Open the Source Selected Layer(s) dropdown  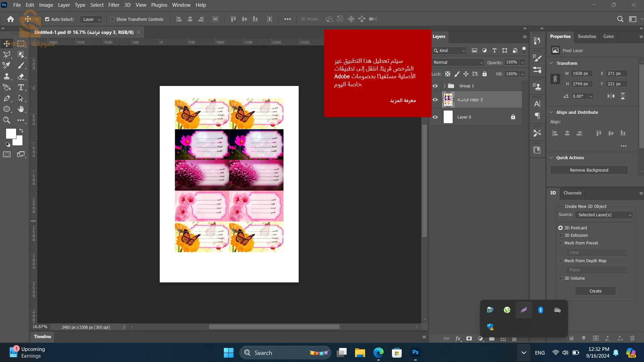coord(604,215)
